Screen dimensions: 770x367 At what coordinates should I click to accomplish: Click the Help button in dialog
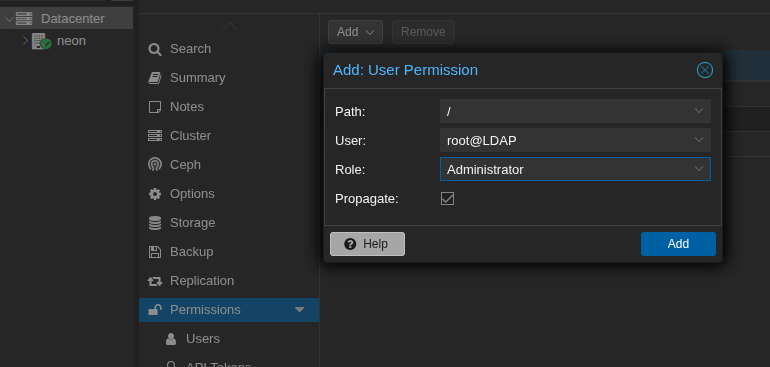click(367, 244)
